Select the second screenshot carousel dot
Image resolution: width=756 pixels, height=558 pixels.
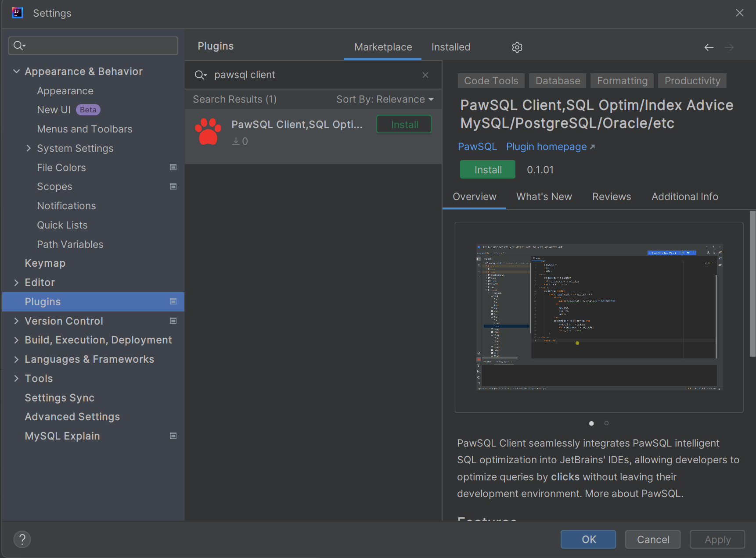[x=606, y=423]
